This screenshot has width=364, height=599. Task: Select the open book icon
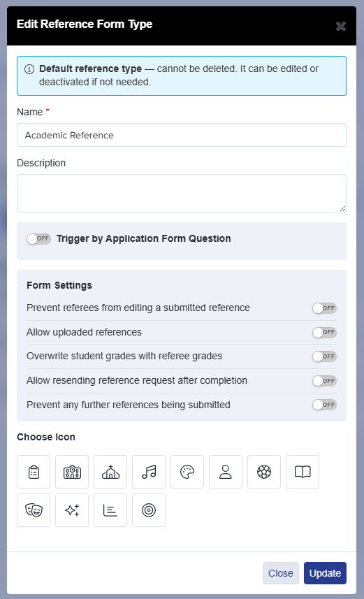(303, 472)
